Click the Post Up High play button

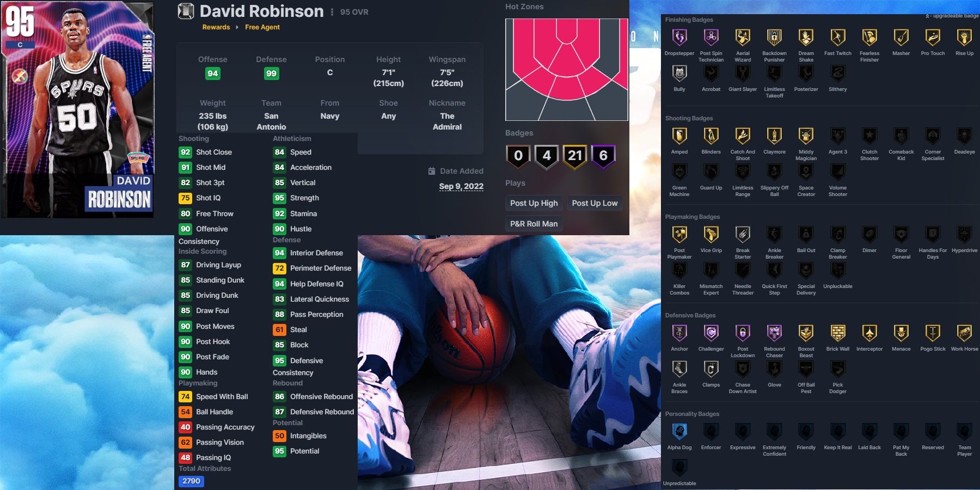tap(534, 203)
